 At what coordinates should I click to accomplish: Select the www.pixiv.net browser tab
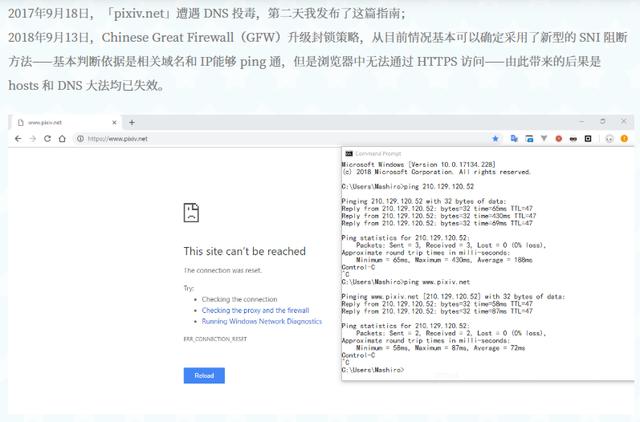tap(67, 122)
